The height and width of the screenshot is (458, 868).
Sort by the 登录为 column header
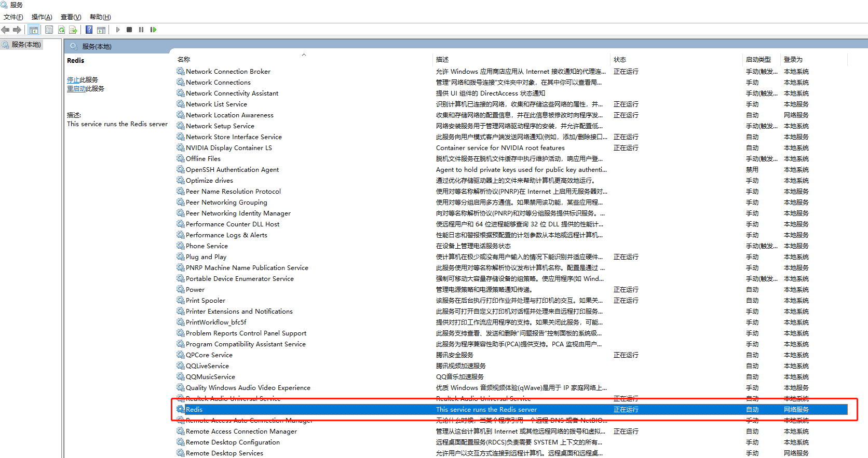click(793, 59)
